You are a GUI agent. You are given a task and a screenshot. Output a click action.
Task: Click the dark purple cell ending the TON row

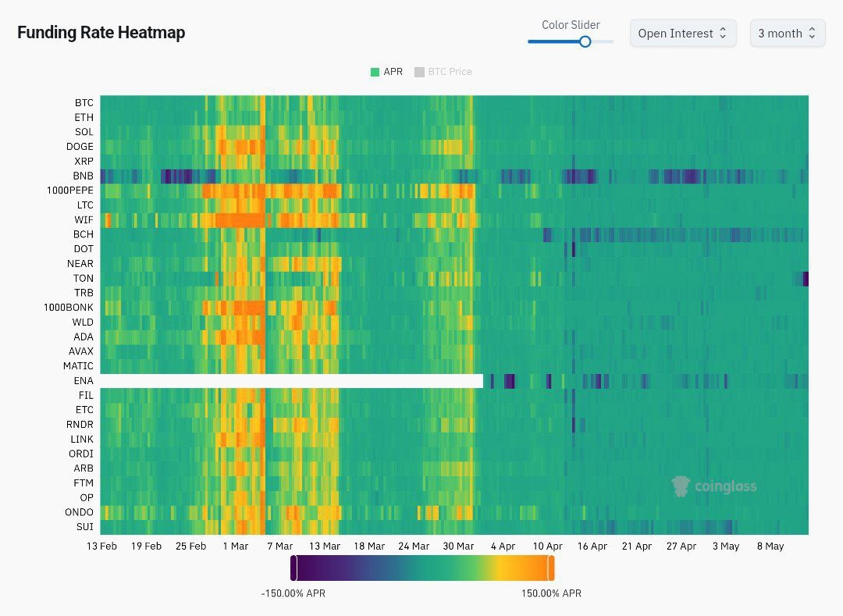tap(806, 279)
